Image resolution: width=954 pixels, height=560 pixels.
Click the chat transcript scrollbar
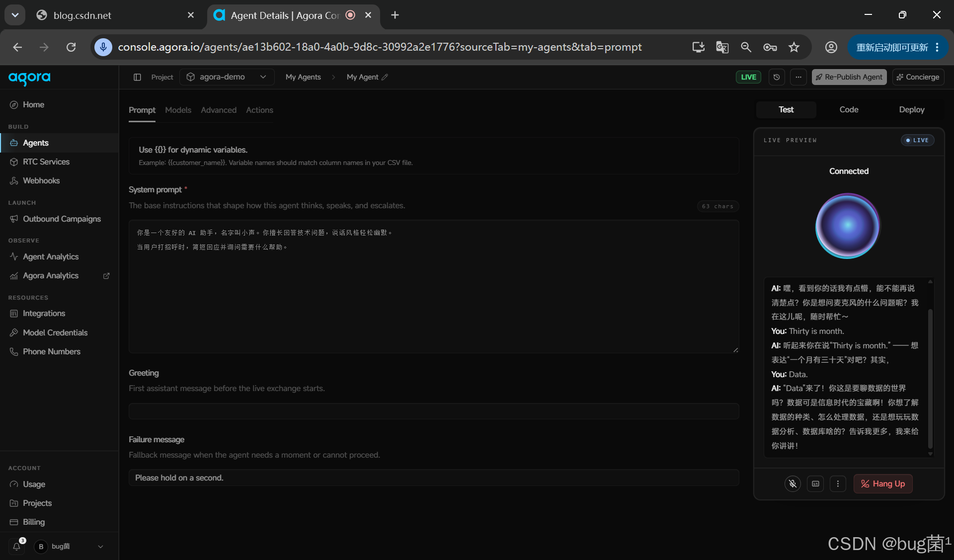pos(930,379)
